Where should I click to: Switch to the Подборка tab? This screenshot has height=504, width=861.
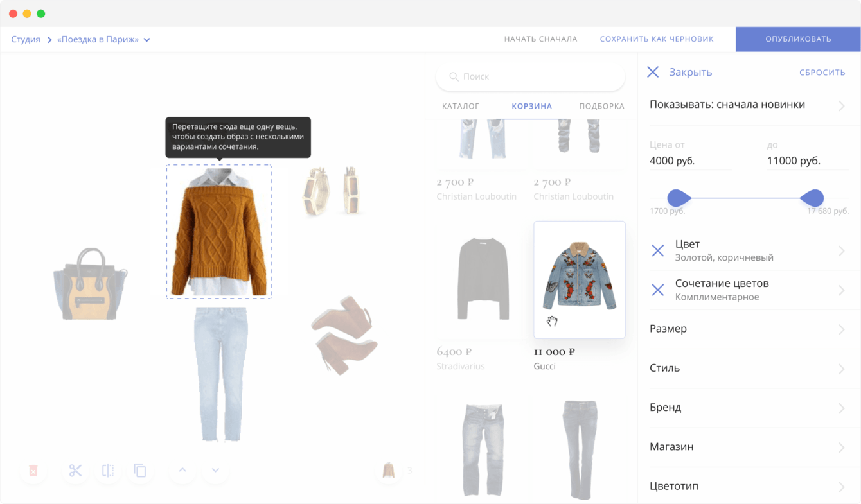pyautogui.click(x=601, y=106)
